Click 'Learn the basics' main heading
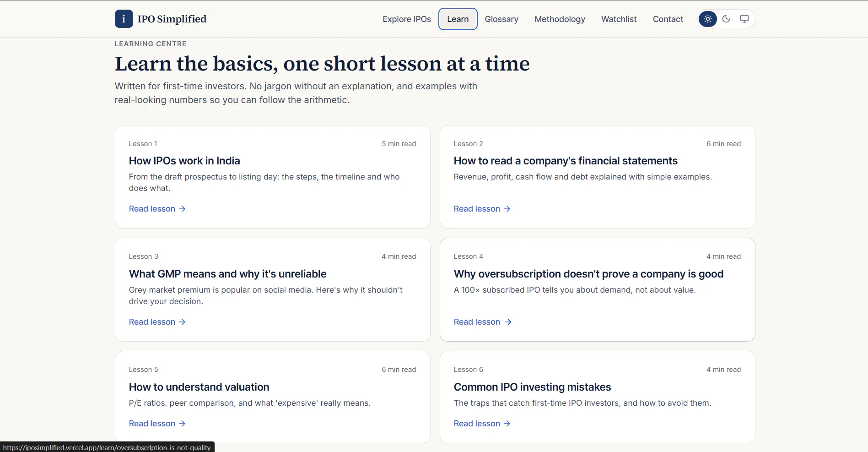868x452 pixels. (322, 64)
